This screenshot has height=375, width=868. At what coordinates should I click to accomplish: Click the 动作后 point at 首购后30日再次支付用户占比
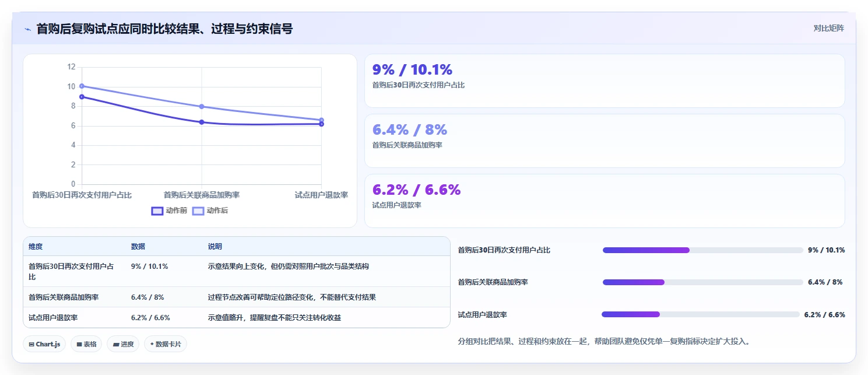click(x=82, y=86)
